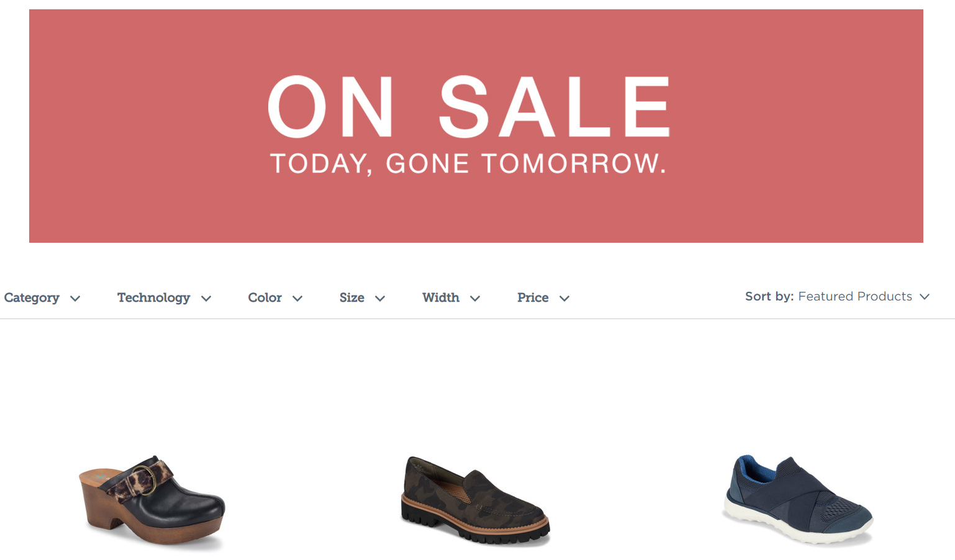
Task: Click the Sort by label
Action: click(x=769, y=297)
